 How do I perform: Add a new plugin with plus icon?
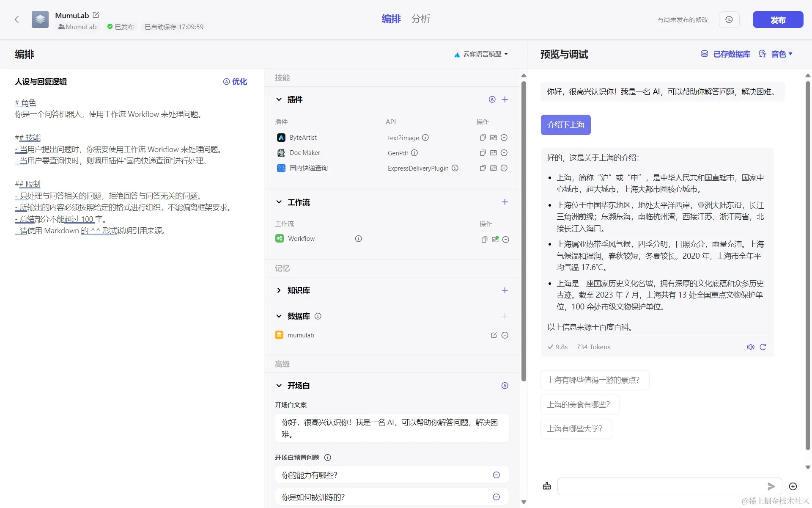(x=505, y=99)
